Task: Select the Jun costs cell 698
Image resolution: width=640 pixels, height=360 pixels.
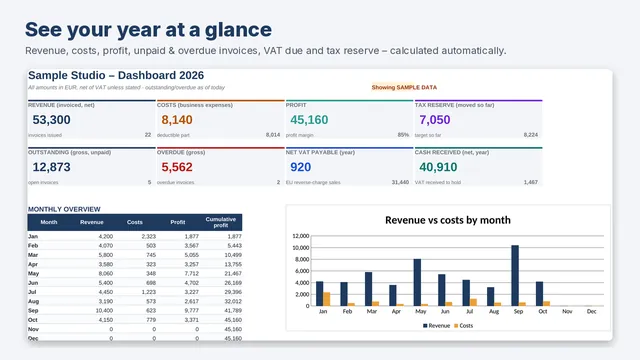Action: click(151, 283)
